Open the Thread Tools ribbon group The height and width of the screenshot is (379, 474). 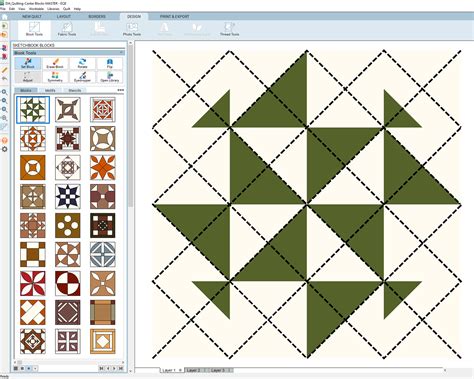[x=229, y=29]
